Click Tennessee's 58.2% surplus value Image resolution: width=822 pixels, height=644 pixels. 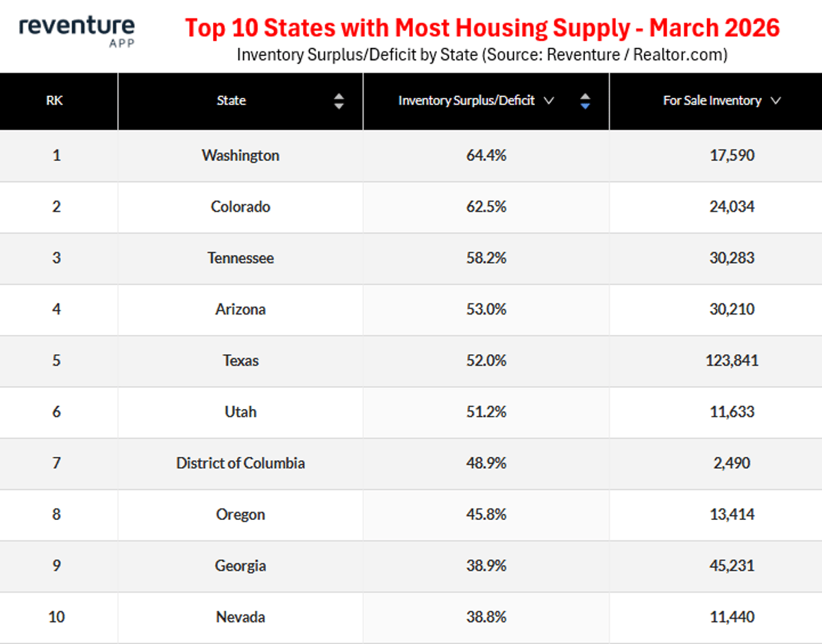[x=486, y=258]
